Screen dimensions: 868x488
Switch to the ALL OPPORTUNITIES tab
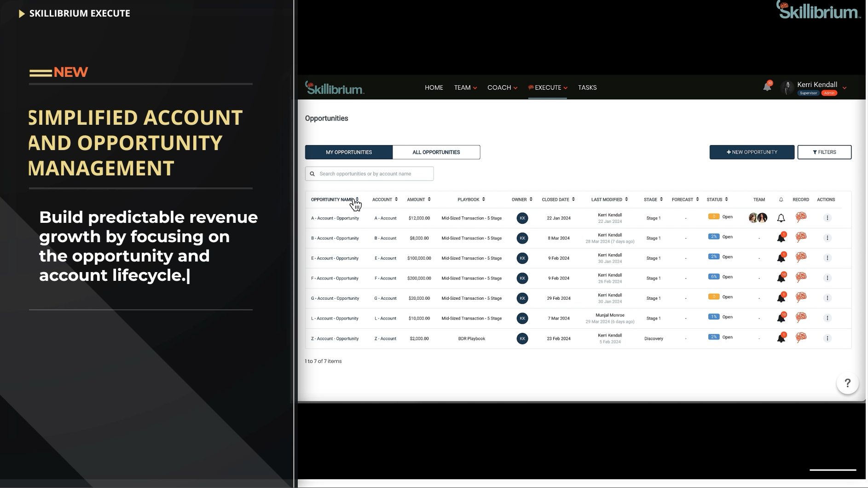pyautogui.click(x=436, y=152)
